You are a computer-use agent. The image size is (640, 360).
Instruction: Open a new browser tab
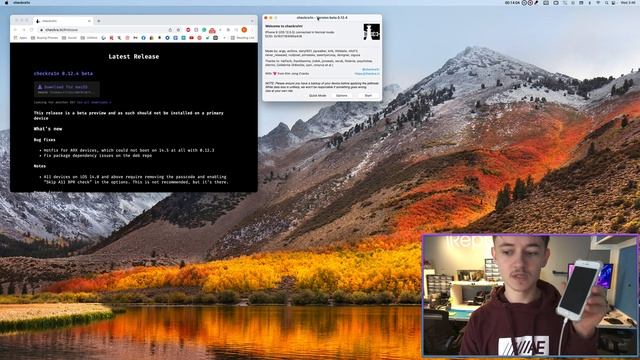(99, 21)
